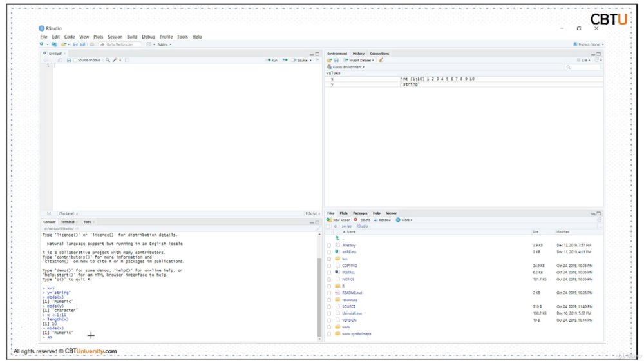Click the New Folder button

pos(338,220)
